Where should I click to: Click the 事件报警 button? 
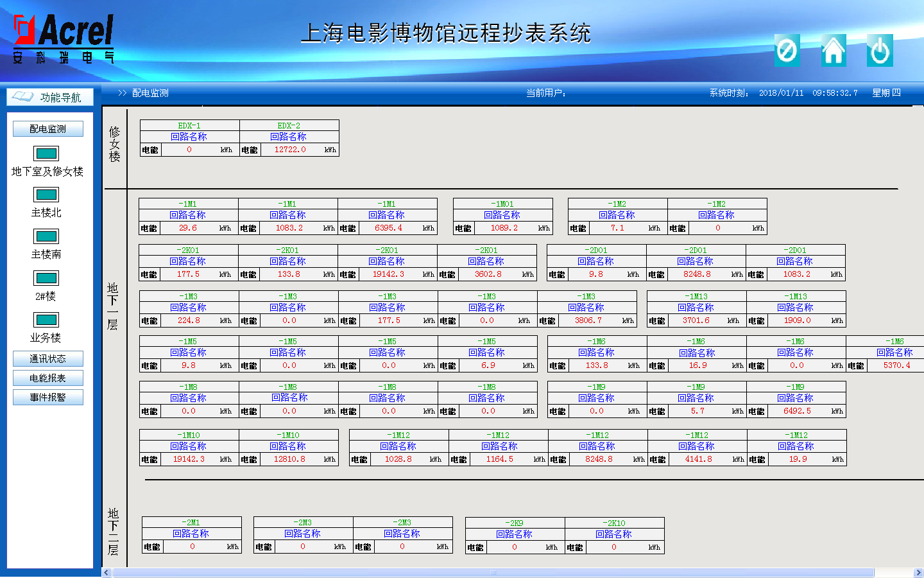click(48, 398)
